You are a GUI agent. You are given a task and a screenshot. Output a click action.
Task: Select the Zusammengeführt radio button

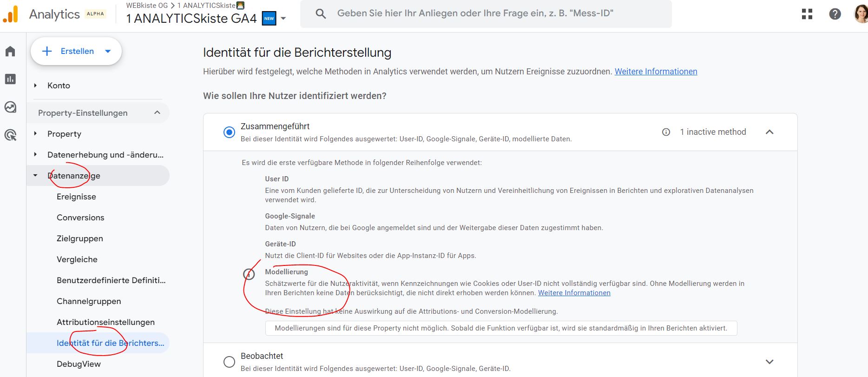click(229, 132)
